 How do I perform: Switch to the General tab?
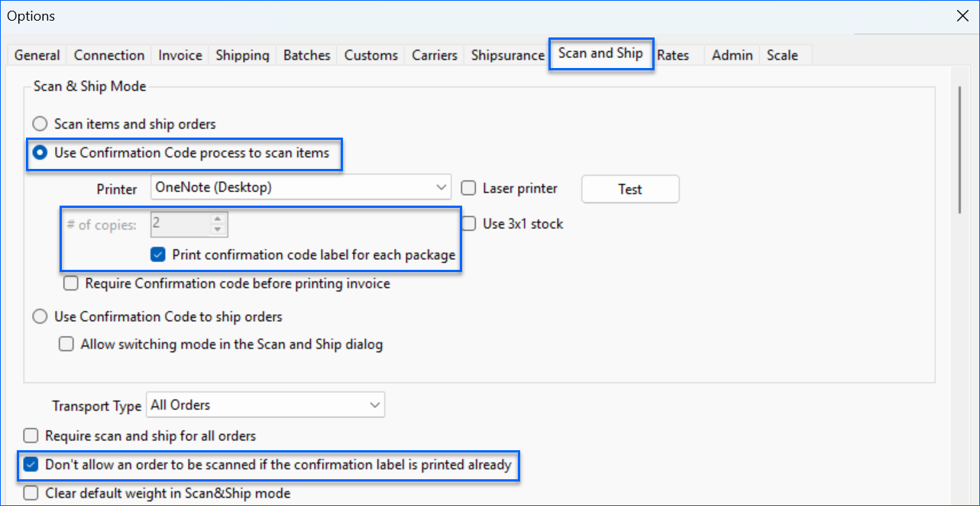tap(37, 55)
